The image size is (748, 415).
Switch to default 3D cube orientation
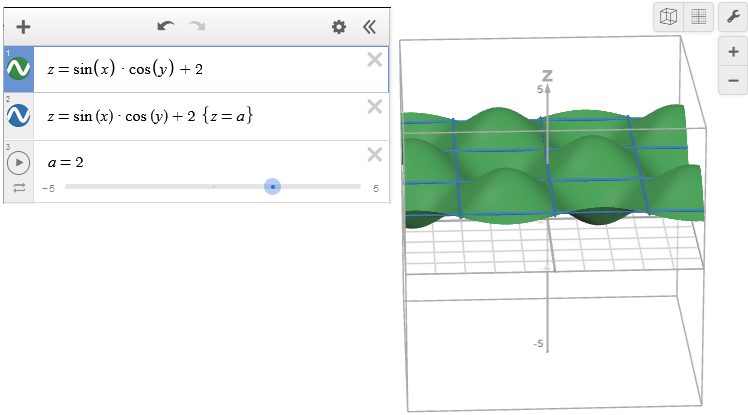[668, 17]
